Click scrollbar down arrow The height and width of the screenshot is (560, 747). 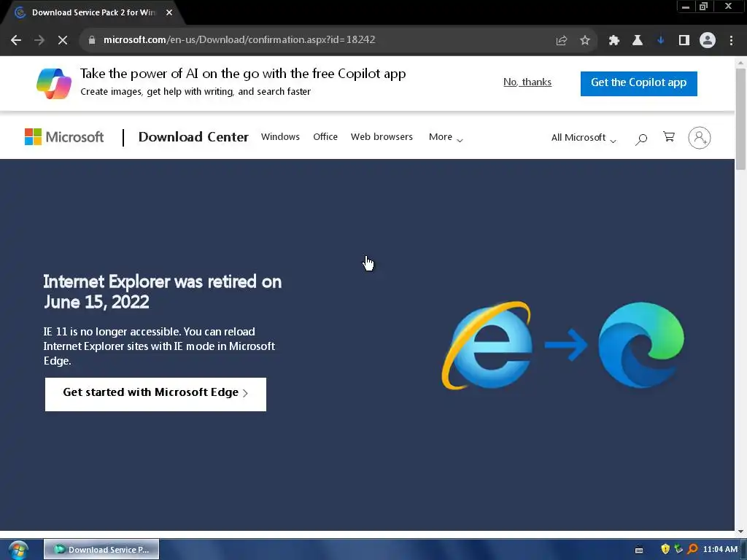click(x=740, y=532)
